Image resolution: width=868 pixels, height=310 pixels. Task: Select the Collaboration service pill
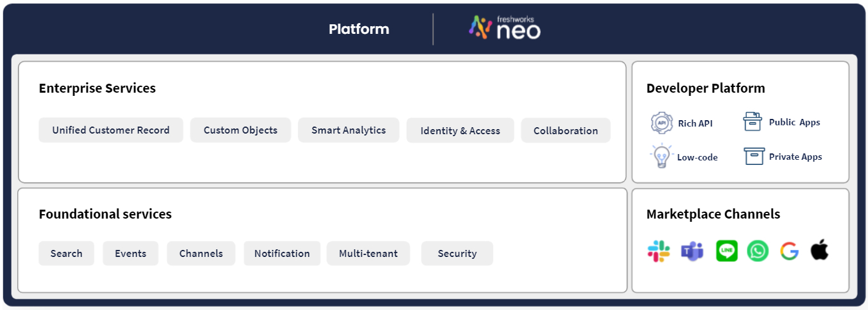[565, 131]
